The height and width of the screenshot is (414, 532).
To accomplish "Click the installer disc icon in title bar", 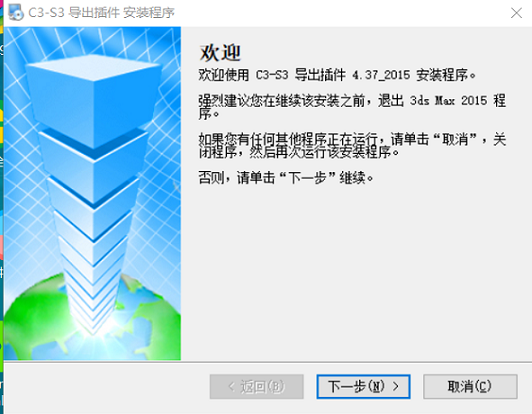I will point(16,13).
